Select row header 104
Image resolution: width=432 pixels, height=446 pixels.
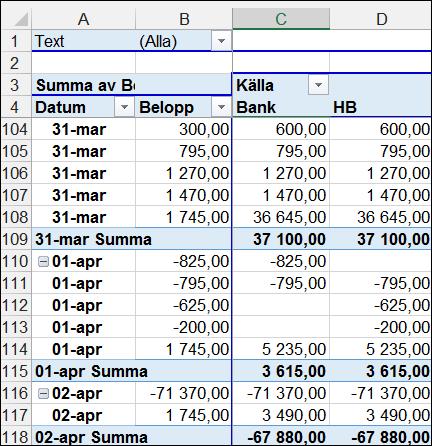[16, 129]
